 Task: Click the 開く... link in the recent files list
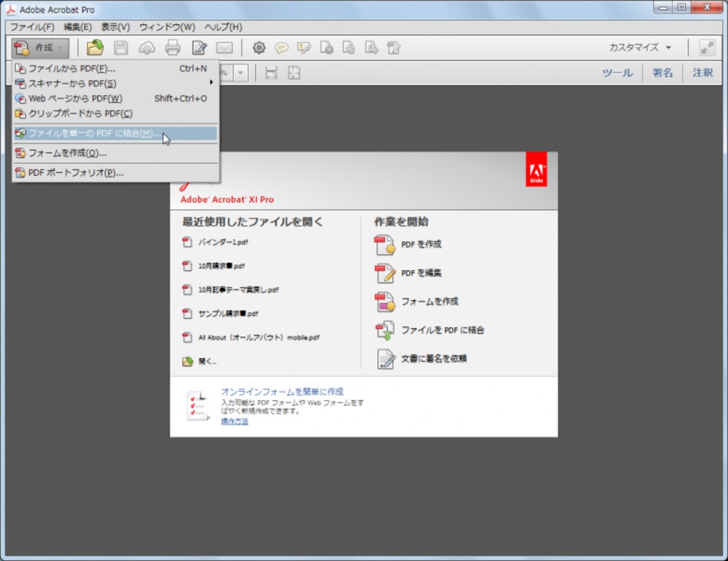207,361
